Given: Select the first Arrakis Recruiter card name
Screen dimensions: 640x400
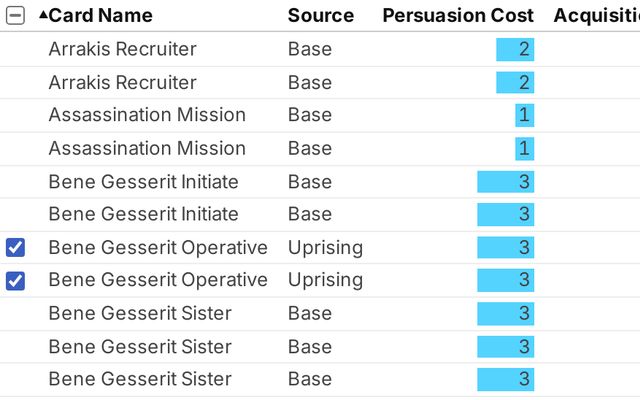Looking at the screenshot, I should 122,49.
